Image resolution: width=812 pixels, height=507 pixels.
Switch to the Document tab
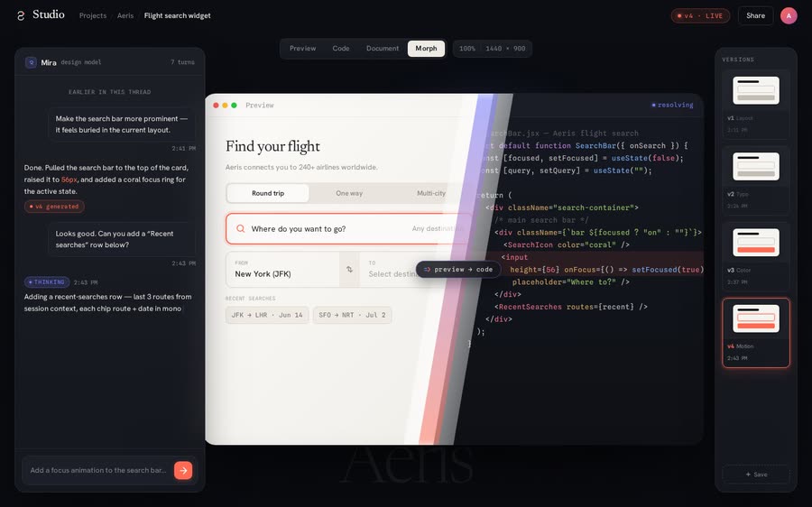[x=383, y=48]
